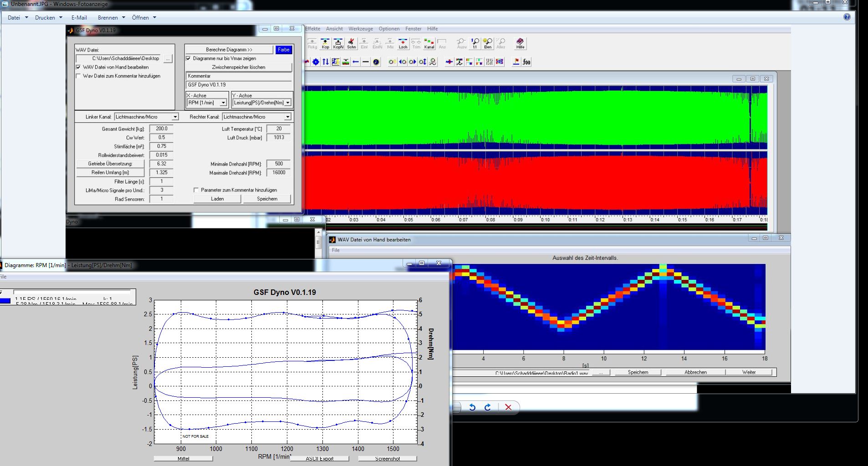Click the rotate-left arrow in photo viewer
This screenshot has height=466, width=868.
(x=472, y=407)
